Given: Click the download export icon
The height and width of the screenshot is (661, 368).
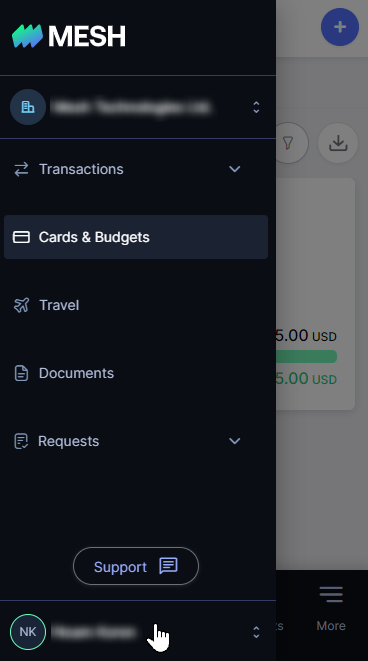Looking at the screenshot, I should pos(338,143).
